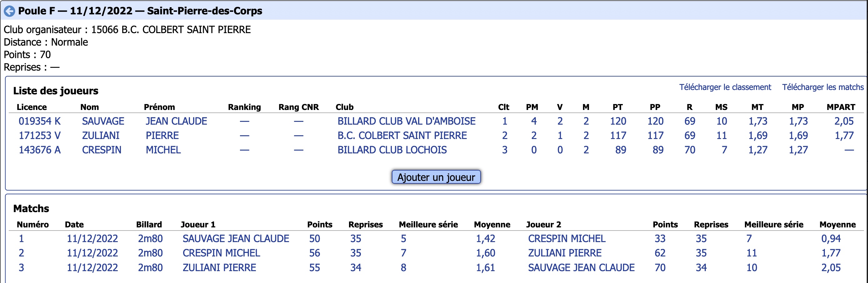Open match number 2

[21, 253]
